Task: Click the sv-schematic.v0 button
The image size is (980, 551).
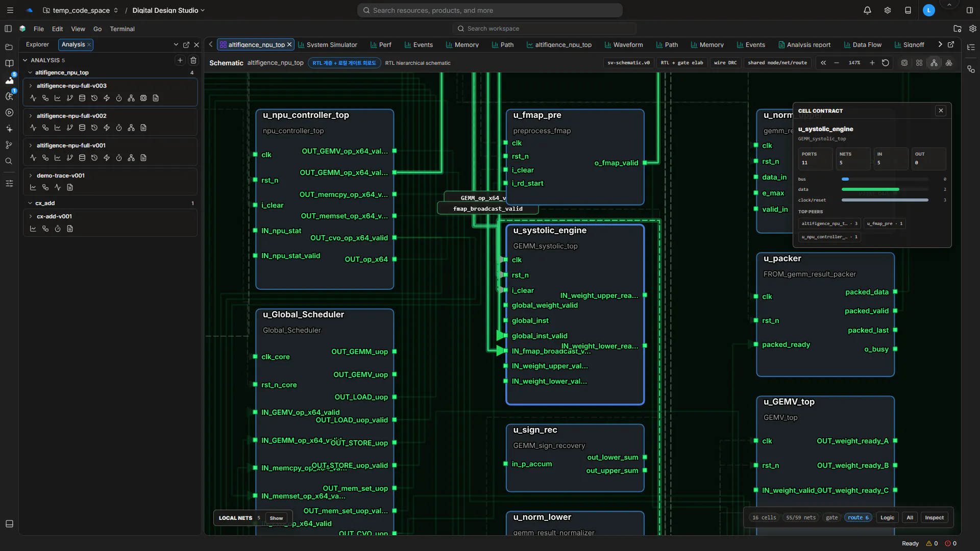Action: 628,63
